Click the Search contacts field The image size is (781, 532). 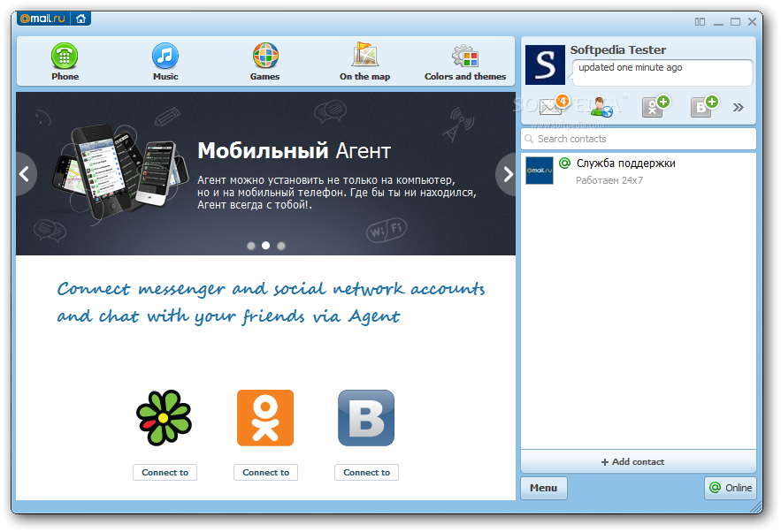click(x=638, y=139)
